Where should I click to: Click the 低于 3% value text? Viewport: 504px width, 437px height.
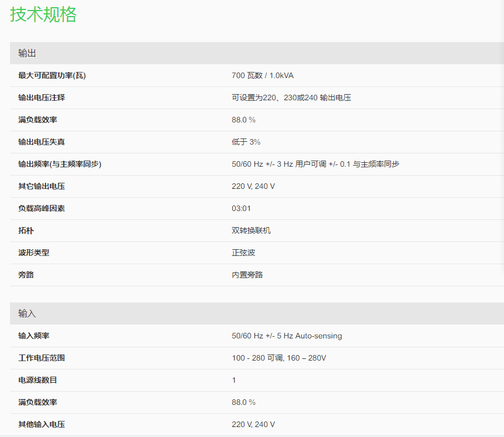pos(246,142)
